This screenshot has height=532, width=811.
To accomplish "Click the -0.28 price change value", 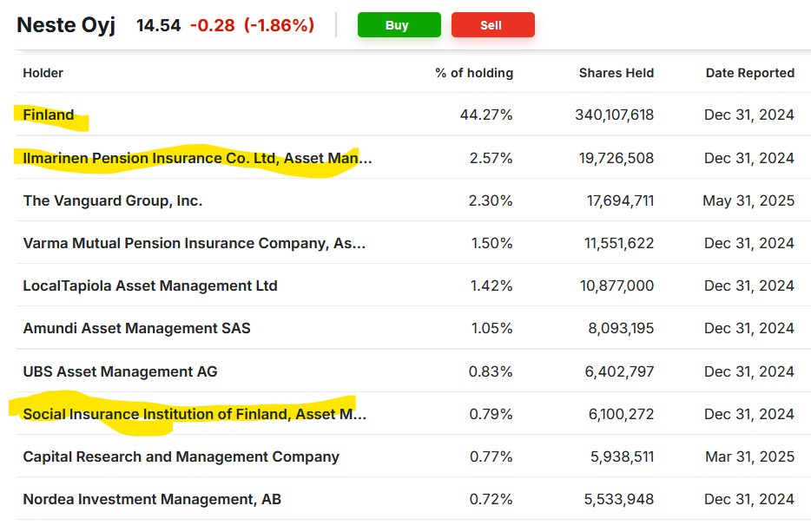I will pos(212,25).
